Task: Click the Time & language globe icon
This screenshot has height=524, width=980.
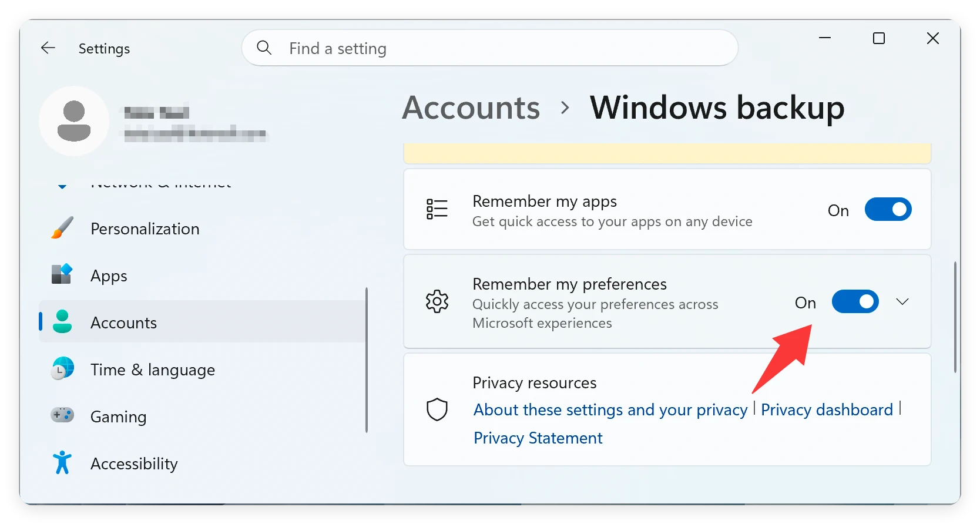Action: (62, 369)
